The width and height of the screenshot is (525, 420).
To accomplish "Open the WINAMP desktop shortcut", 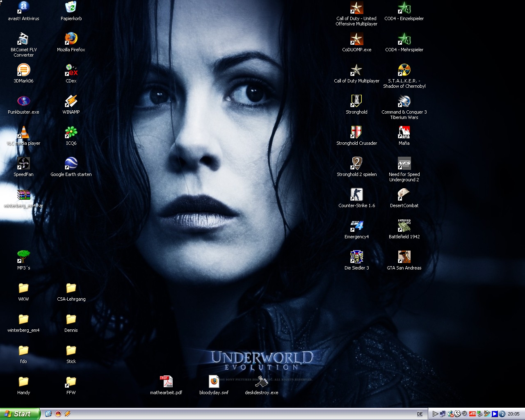I will pyautogui.click(x=71, y=101).
